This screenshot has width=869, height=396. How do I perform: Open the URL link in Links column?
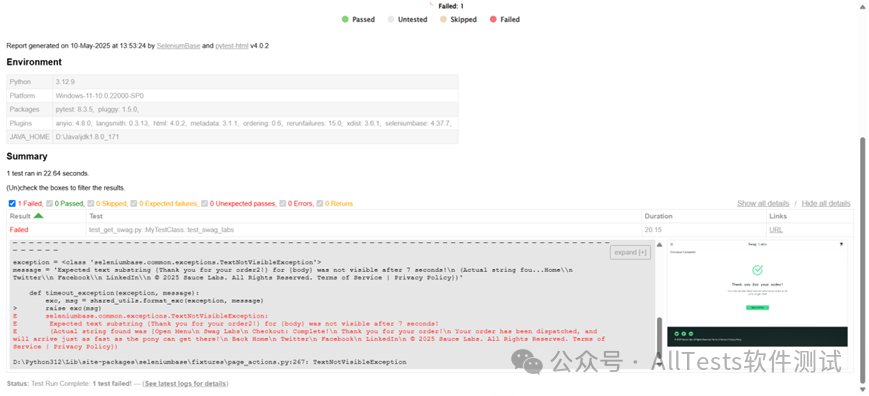point(775,230)
